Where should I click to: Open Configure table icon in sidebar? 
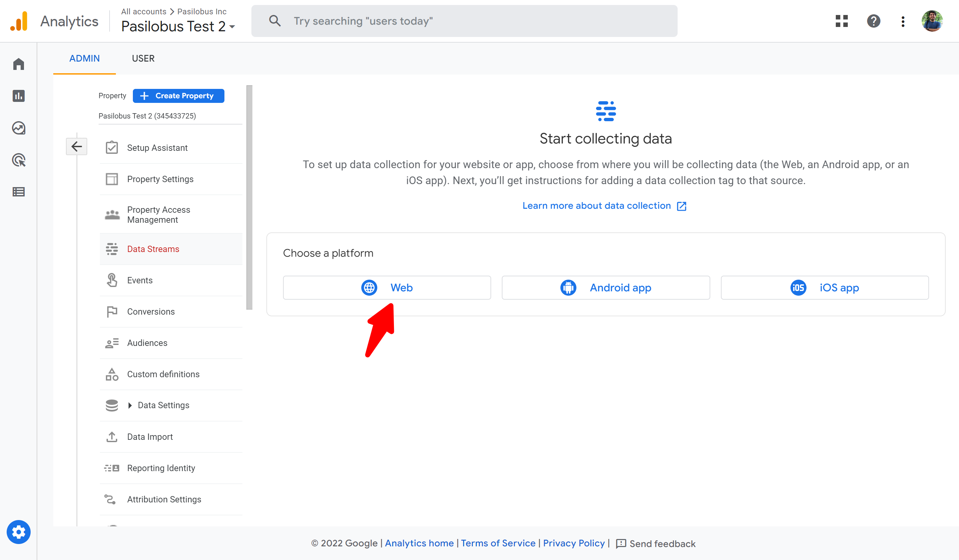[x=18, y=192]
